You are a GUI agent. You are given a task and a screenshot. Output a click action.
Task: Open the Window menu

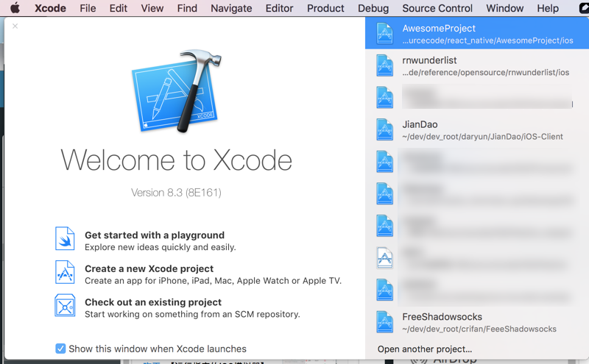[504, 8]
